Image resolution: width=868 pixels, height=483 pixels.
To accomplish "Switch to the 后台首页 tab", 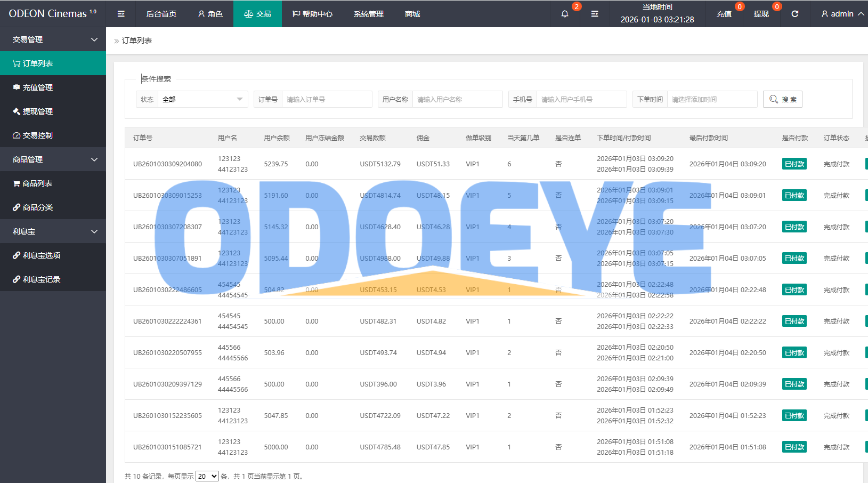I will click(x=161, y=14).
